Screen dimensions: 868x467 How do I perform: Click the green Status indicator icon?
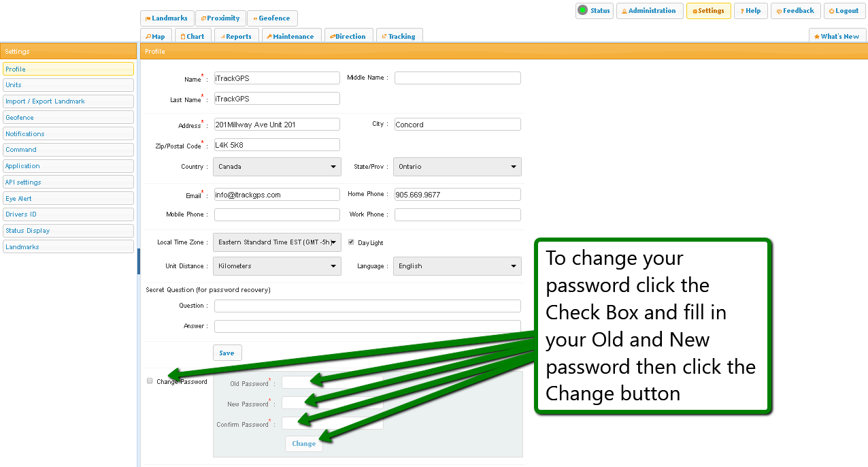(x=582, y=10)
